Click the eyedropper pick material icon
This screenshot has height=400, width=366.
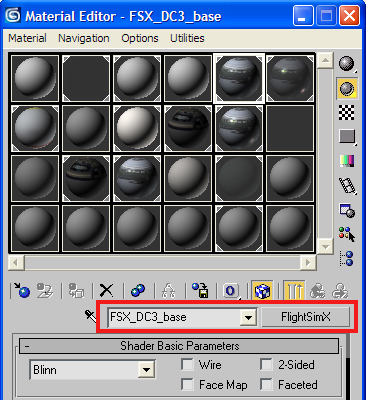point(90,316)
